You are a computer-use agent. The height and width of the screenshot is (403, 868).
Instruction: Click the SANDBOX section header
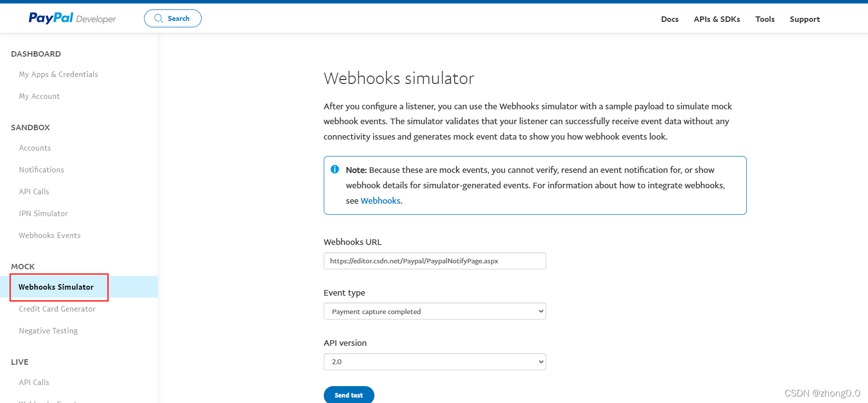click(30, 127)
